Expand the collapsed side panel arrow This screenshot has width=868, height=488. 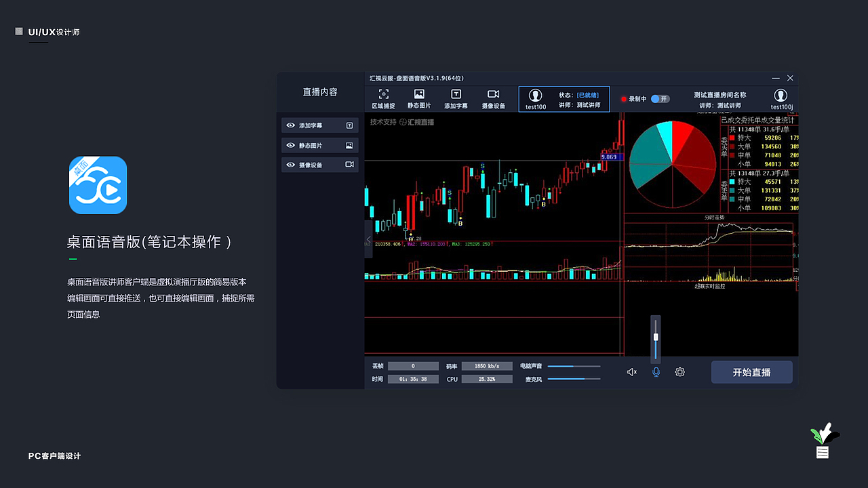point(368,239)
